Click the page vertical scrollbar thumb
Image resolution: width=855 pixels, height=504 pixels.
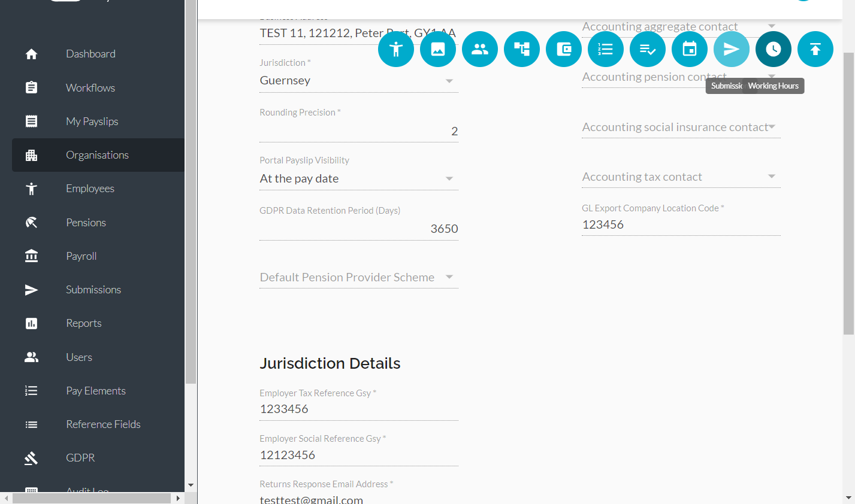[848, 193]
